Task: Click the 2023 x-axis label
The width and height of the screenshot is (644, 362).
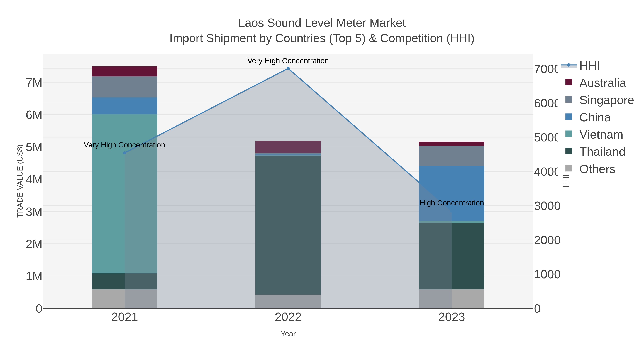Action: click(x=452, y=317)
